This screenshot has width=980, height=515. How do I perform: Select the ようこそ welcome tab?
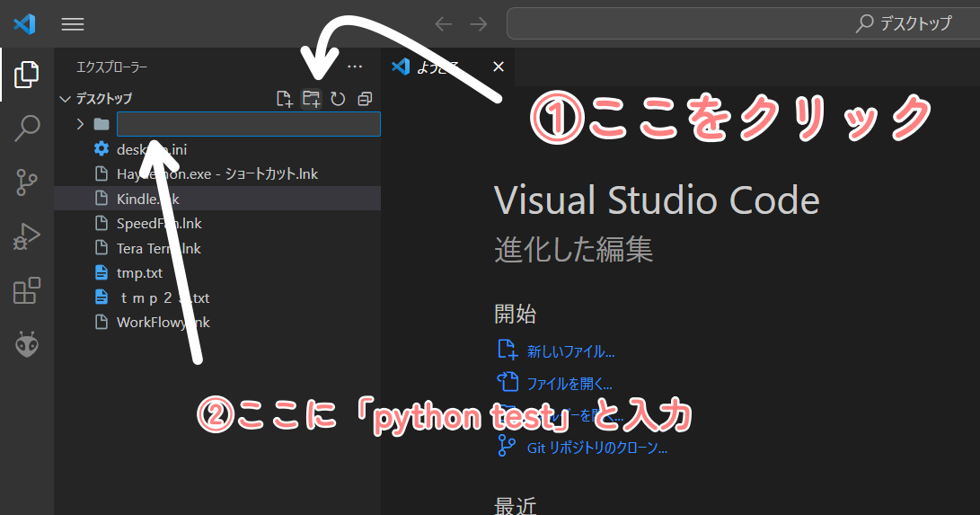(447, 67)
